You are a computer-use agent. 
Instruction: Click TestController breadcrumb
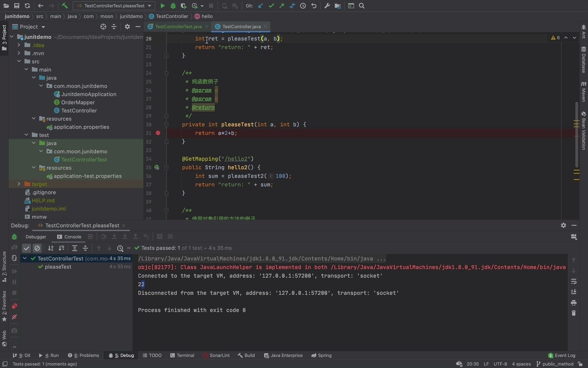tap(168, 16)
